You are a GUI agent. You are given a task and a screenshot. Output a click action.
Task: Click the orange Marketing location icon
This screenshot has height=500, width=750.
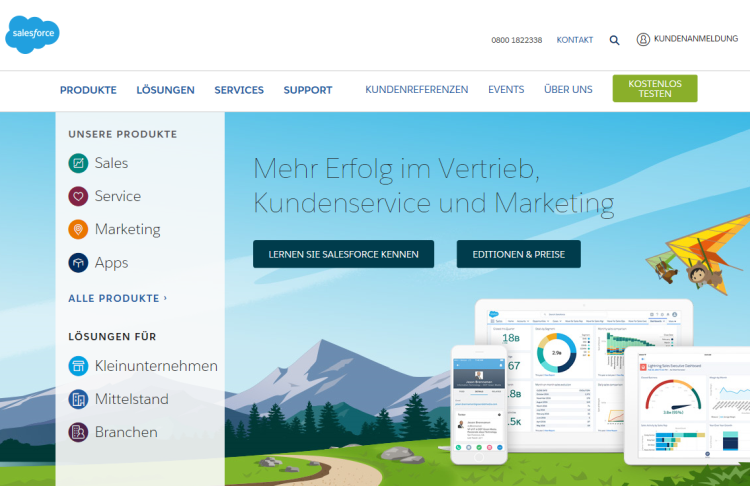point(78,230)
